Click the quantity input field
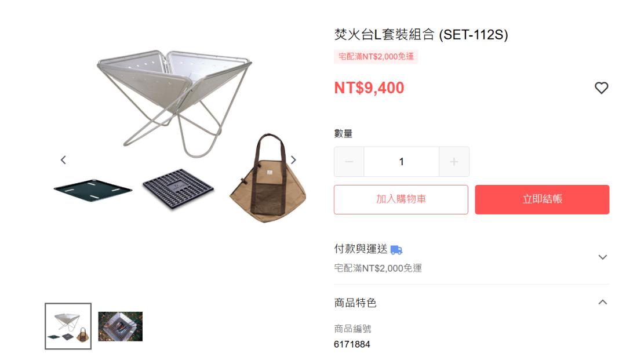Viewport: 626px width, 364px height. tap(401, 162)
